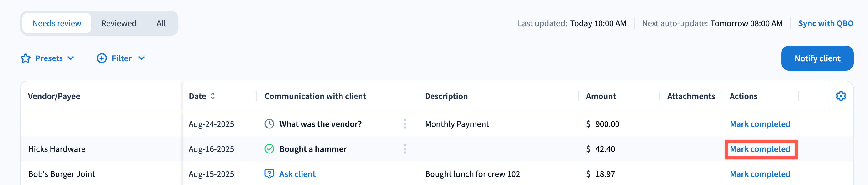Mark the Bob's Burger Joint transaction completed
This screenshot has height=185, width=868.
760,174
